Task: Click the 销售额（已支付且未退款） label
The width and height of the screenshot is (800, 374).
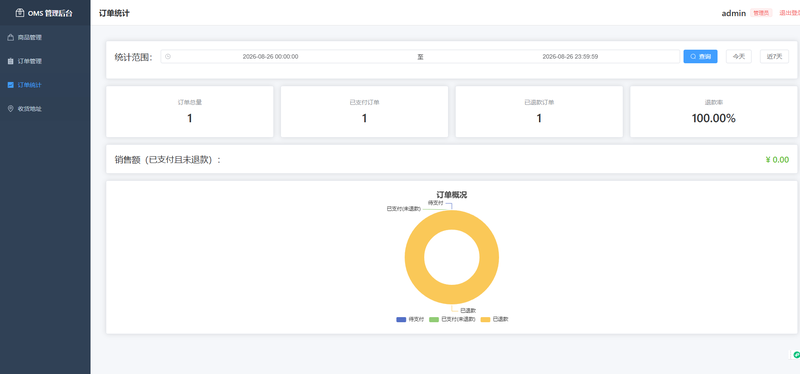Action: coord(168,160)
